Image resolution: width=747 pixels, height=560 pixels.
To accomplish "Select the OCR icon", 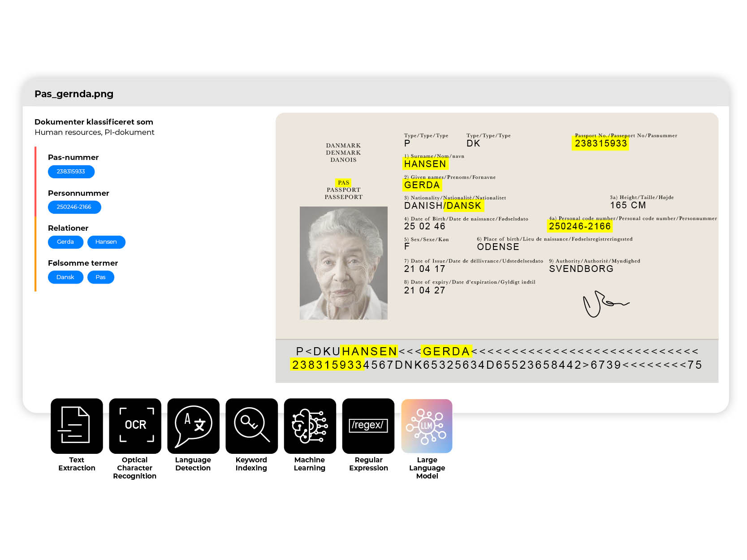I will click(x=135, y=426).
